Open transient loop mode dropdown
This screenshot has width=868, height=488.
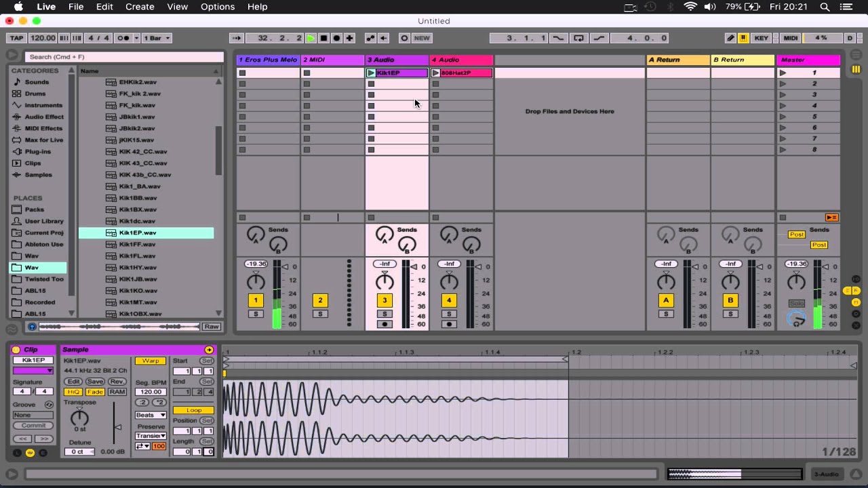(x=142, y=446)
